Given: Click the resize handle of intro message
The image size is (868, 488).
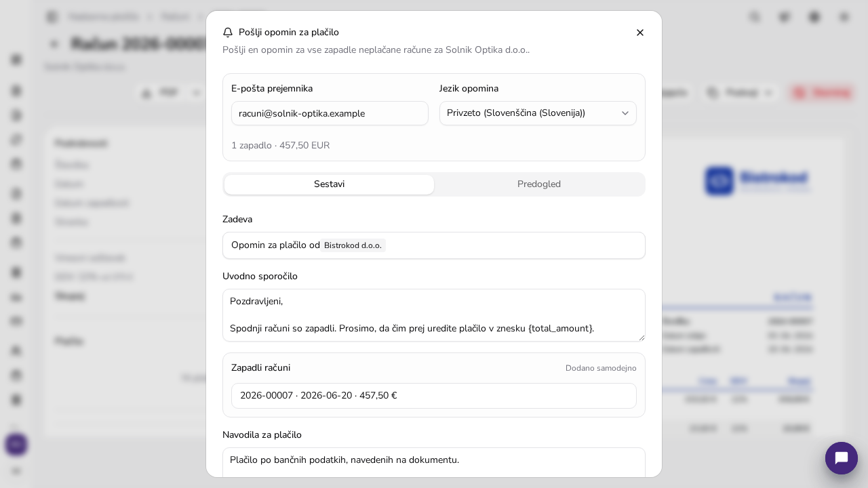Looking at the screenshot, I should click(x=641, y=337).
